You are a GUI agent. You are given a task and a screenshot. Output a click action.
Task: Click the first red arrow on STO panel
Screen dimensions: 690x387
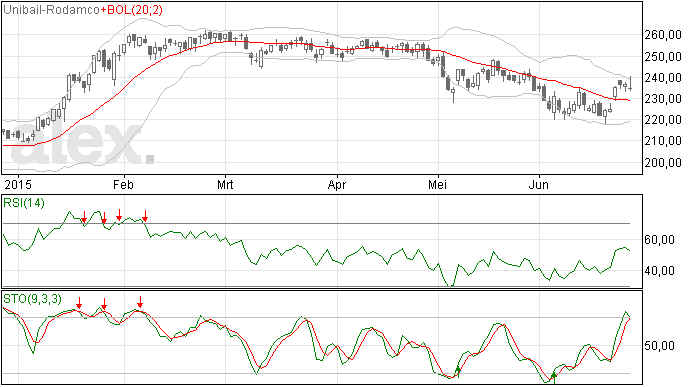click(x=79, y=303)
